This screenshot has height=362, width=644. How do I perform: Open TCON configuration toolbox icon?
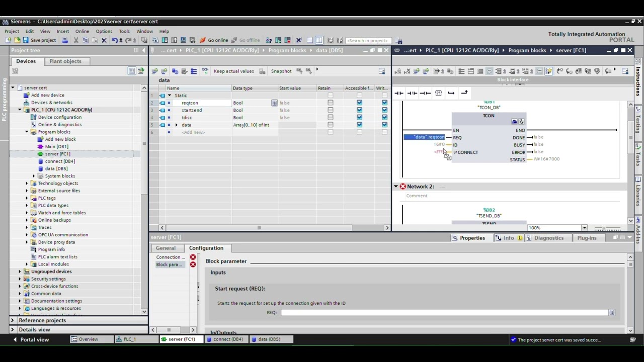click(514, 122)
